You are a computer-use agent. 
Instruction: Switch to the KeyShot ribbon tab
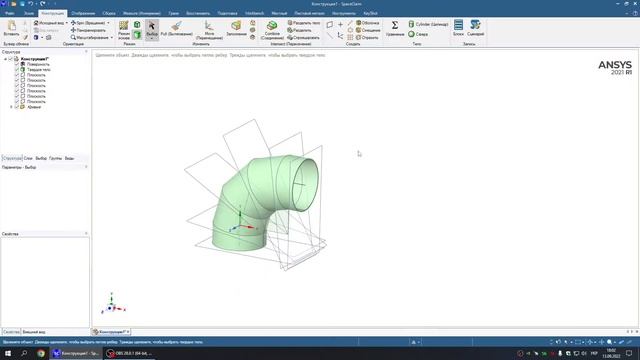coord(370,13)
